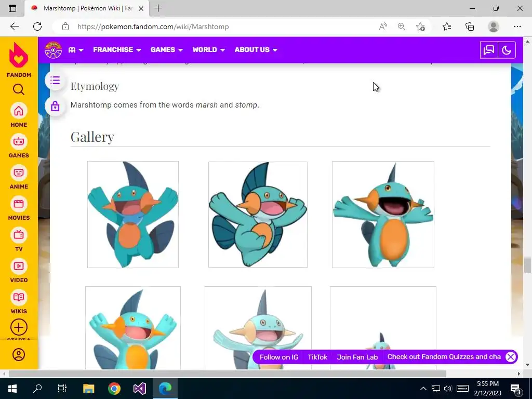Click the page protection lock icon
The image size is (532, 399).
pyautogui.click(x=55, y=106)
